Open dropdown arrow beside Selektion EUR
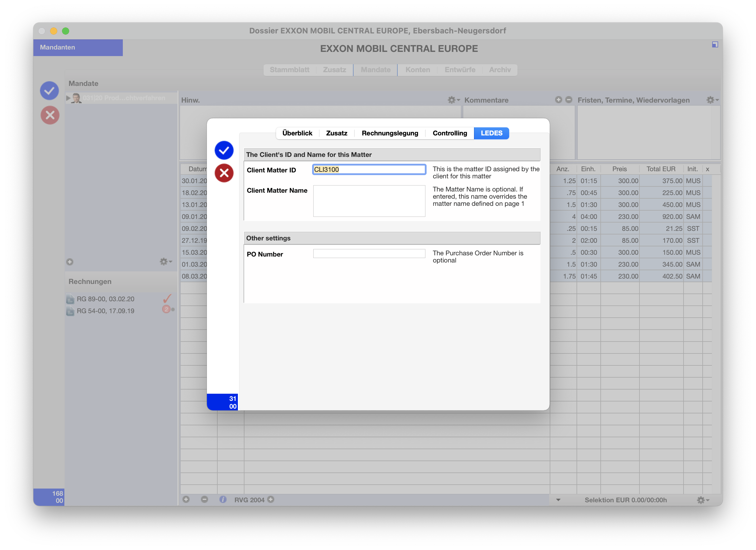The height and width of the screenshot is (550, 756). [558, 500]
